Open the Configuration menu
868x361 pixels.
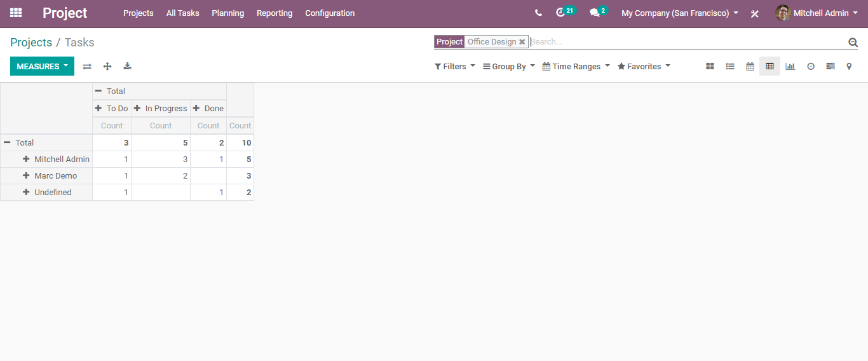[330, 13]
